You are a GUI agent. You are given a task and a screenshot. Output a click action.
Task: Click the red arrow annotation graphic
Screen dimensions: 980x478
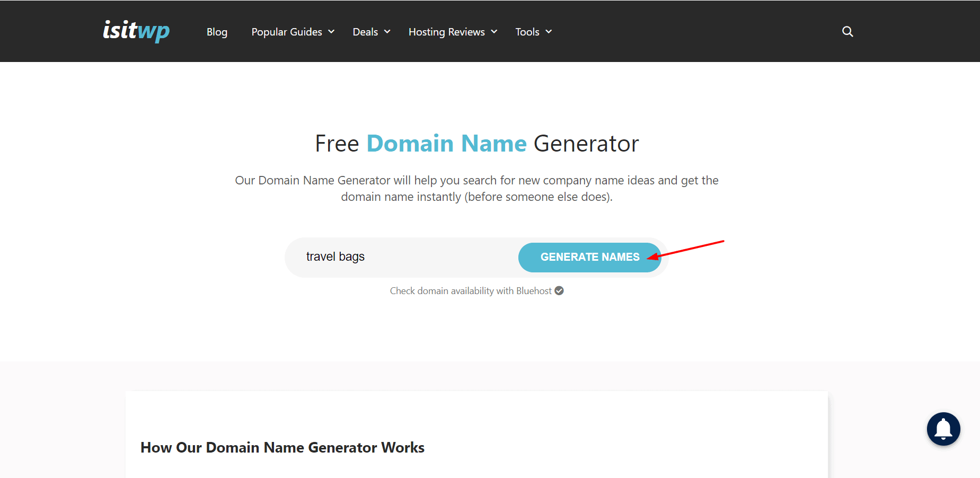[x=689, y=249]
